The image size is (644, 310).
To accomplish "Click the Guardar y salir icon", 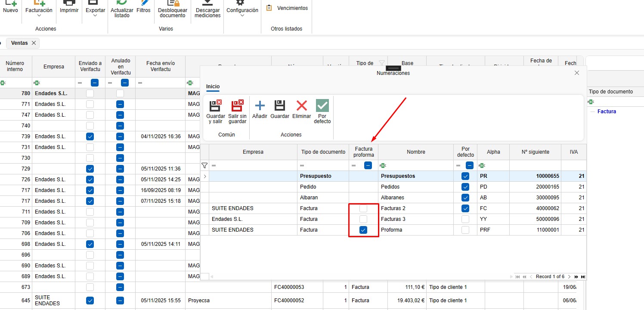I will [215, 106].
